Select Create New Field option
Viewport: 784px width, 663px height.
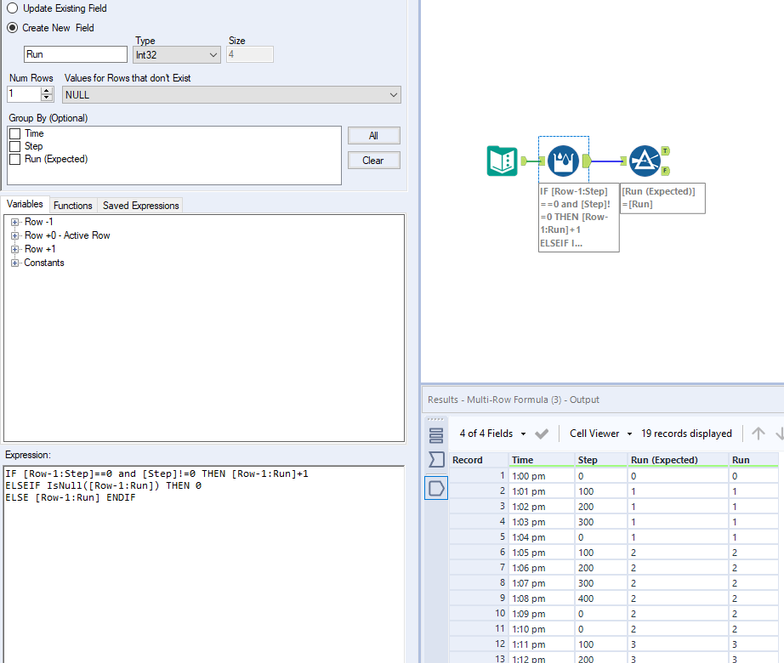(12, 28)
